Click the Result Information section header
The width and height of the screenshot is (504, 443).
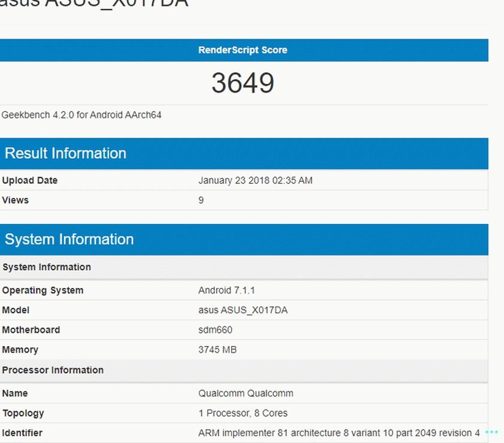244,153
